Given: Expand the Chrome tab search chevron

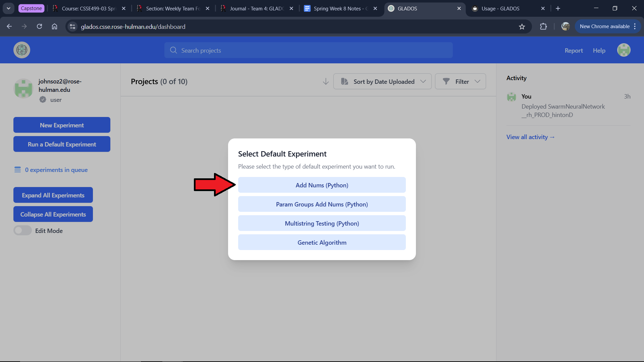Looking at the screenshot, I should 8,8.
